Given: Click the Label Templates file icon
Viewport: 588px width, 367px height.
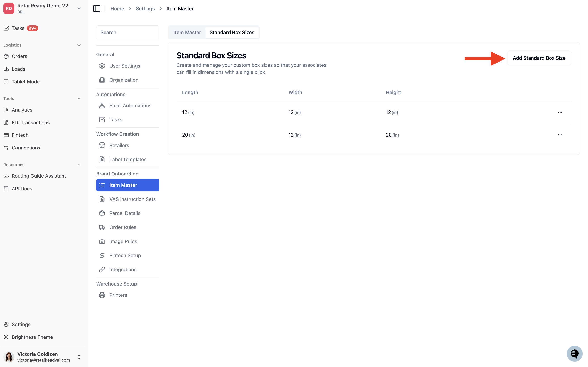Looking at the screenshot, I should [x=102, y=159].
